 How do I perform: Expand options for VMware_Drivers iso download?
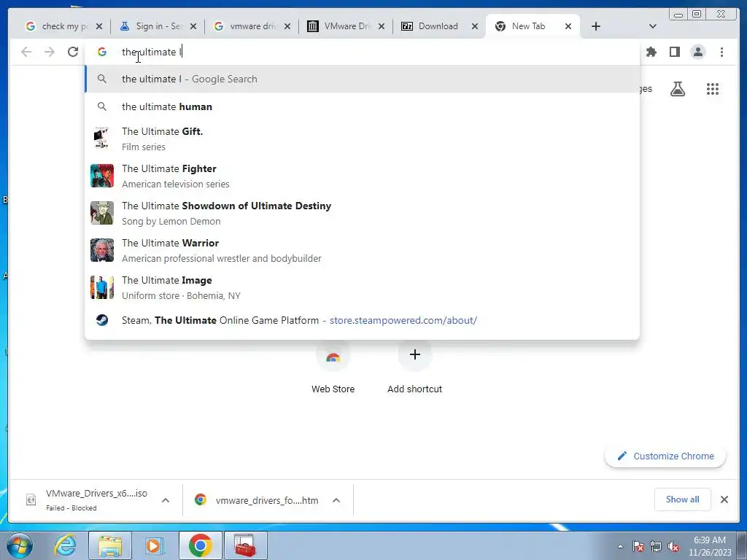point(166,500)
